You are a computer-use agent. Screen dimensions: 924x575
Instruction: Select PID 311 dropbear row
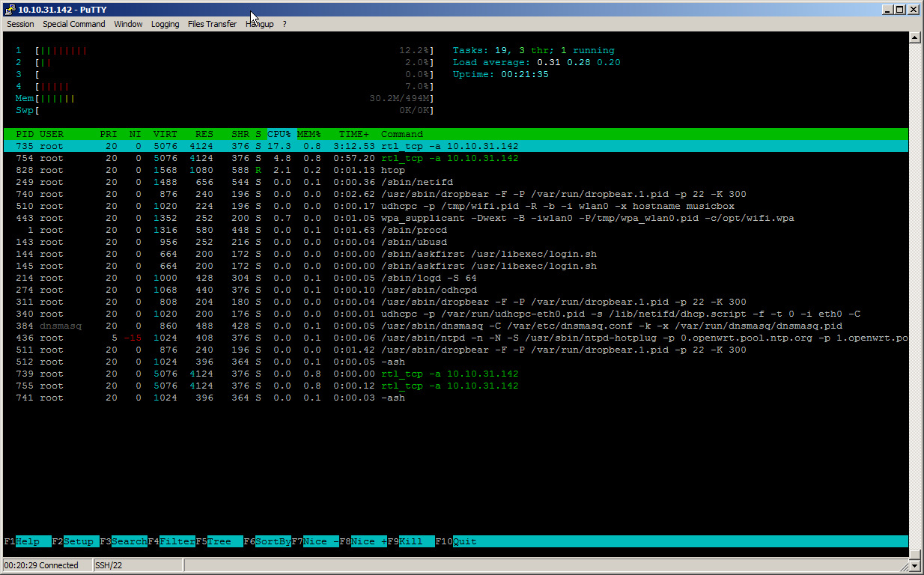[456, 302]
